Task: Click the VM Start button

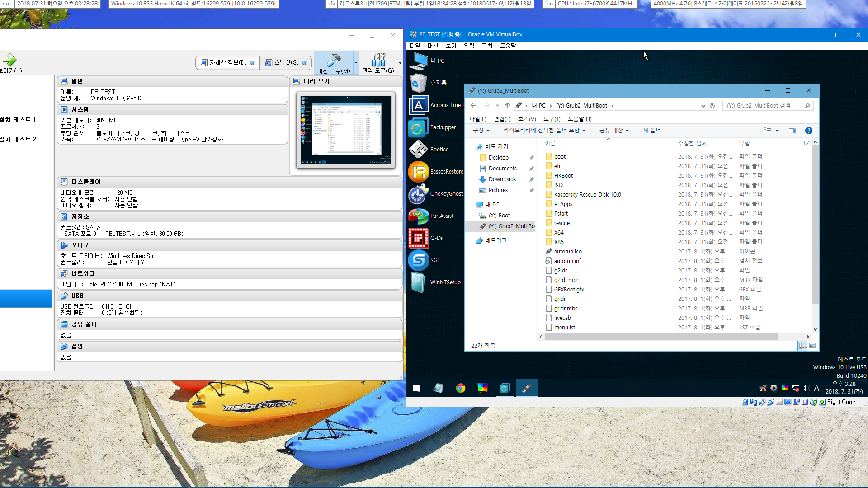Action: pyautogui.click(x=417, y=388)
